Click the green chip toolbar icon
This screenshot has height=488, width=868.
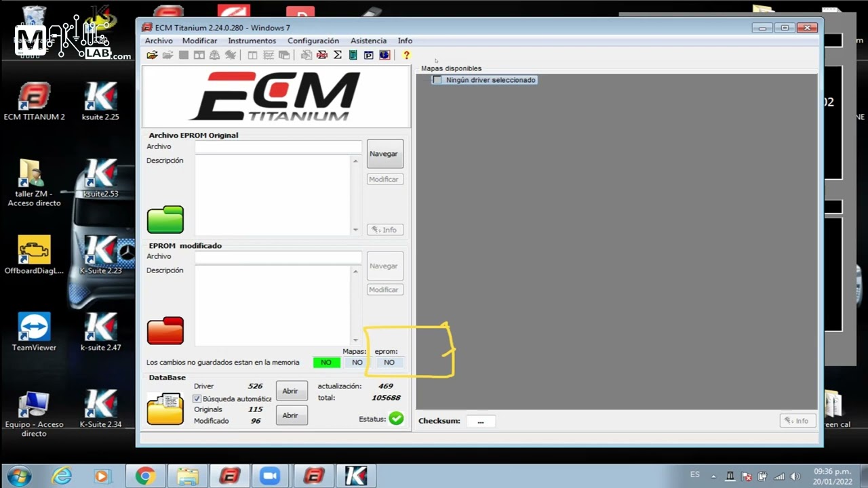tap(353, 55)
